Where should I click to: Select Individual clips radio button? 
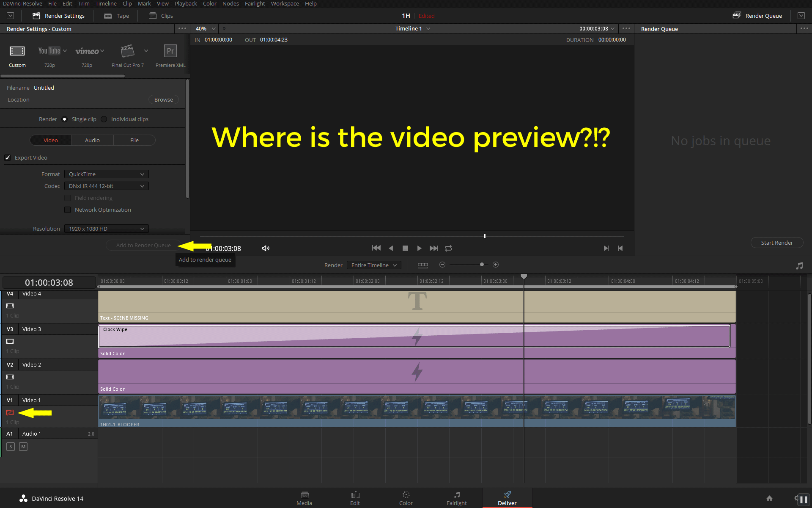(104, 119)
